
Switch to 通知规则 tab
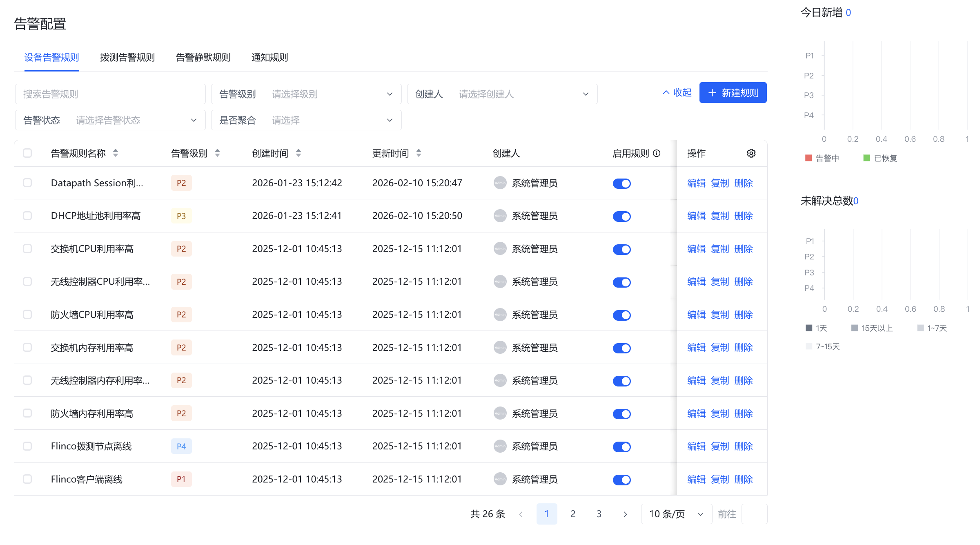(x=269, y=58)
